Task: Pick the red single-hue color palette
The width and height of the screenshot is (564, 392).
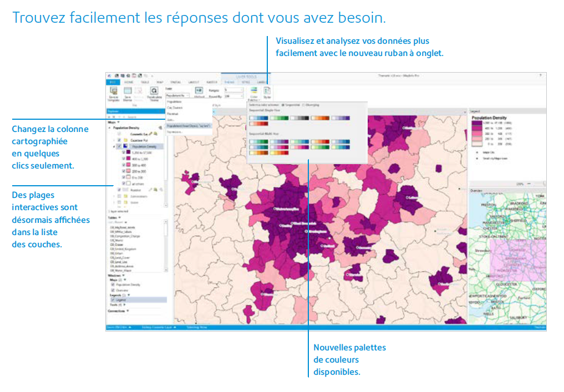Action: click(x=258, y=124)
